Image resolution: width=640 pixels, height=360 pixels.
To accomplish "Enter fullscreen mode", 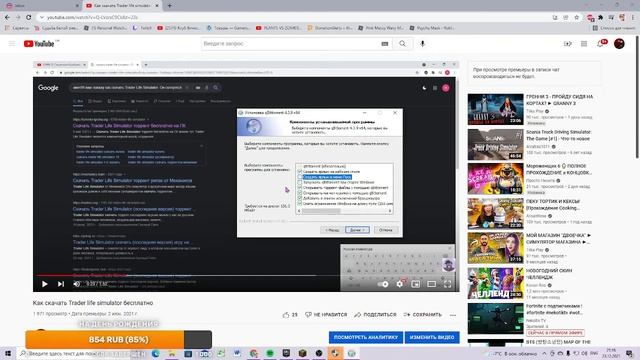I will click(447, 284).
